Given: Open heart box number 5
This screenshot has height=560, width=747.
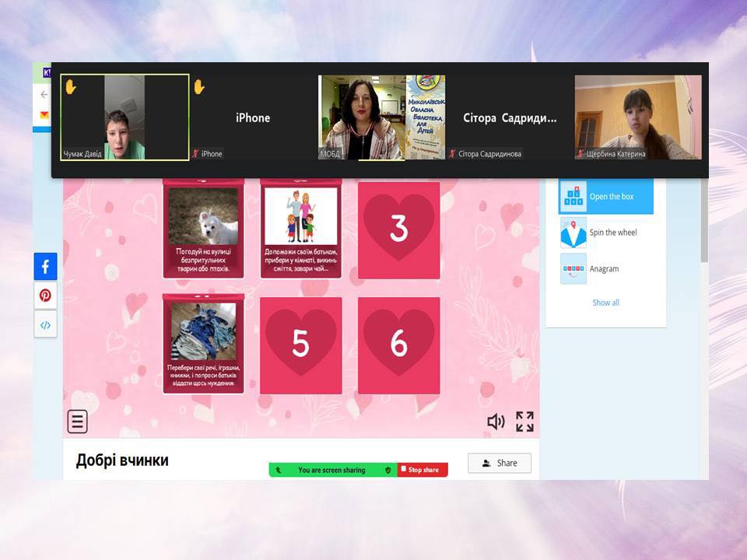Looking at the screenshot, I should click(x=300, y=345).
